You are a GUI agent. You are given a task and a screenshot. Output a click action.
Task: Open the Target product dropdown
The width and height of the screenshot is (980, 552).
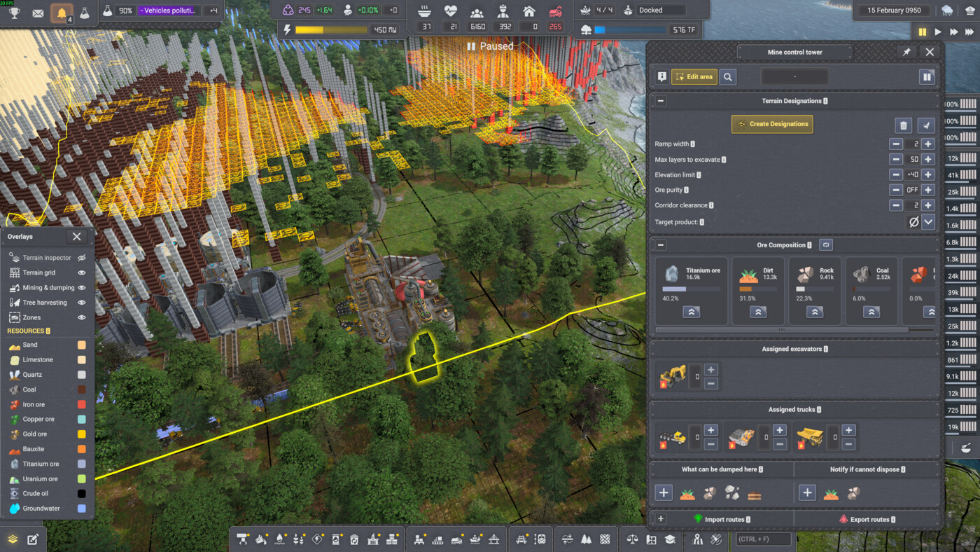928,222
